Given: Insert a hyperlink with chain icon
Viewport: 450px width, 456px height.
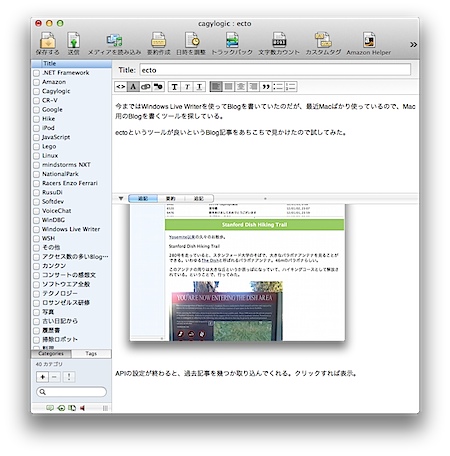Looking at the screenshot, I should point(146,87).
